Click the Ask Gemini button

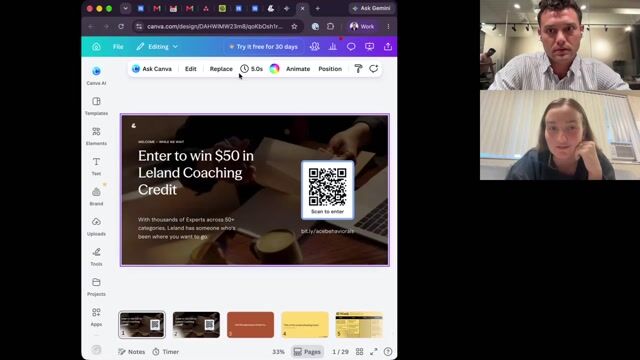372,8
